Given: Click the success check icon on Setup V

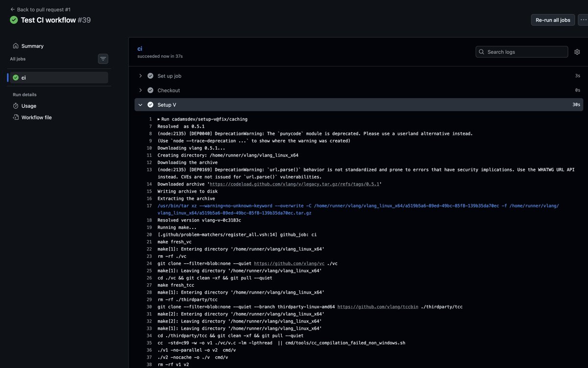Looking at the screenshot, I should (150, 105).
